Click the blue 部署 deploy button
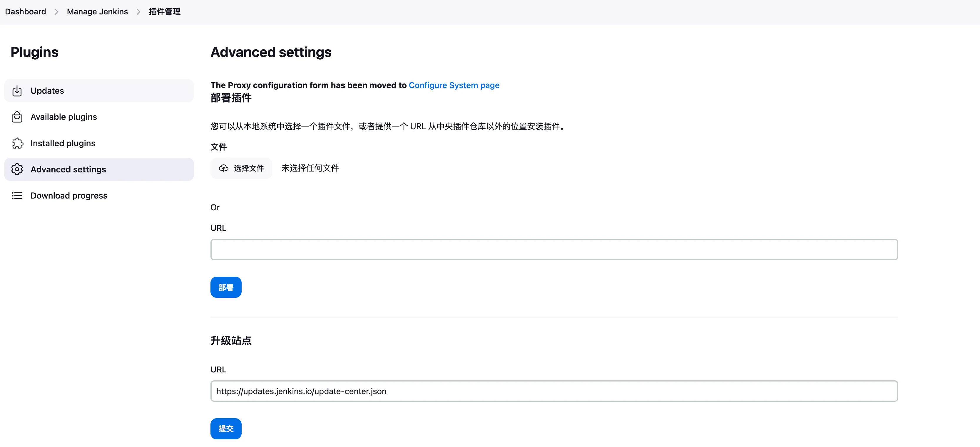The height and width of the screenshot is (447, 980). (x=225, y=287)
